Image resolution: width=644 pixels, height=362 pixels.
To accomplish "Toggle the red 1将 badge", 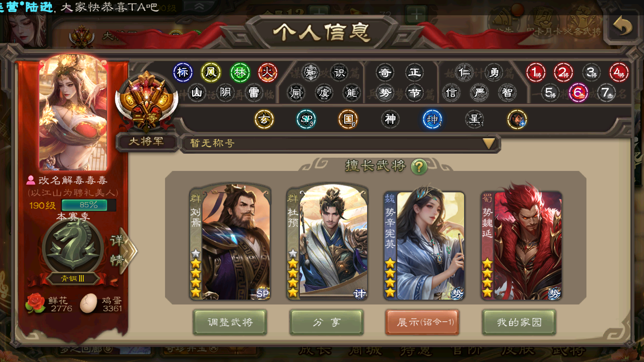I will [536, 72].
